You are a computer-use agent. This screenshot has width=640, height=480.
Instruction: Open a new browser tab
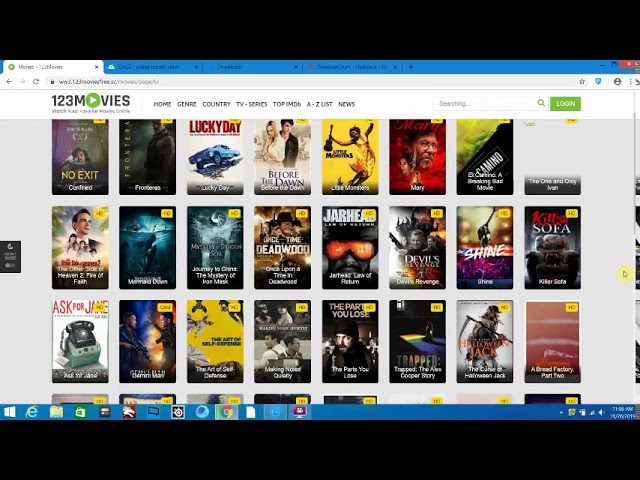coord(411,67)
